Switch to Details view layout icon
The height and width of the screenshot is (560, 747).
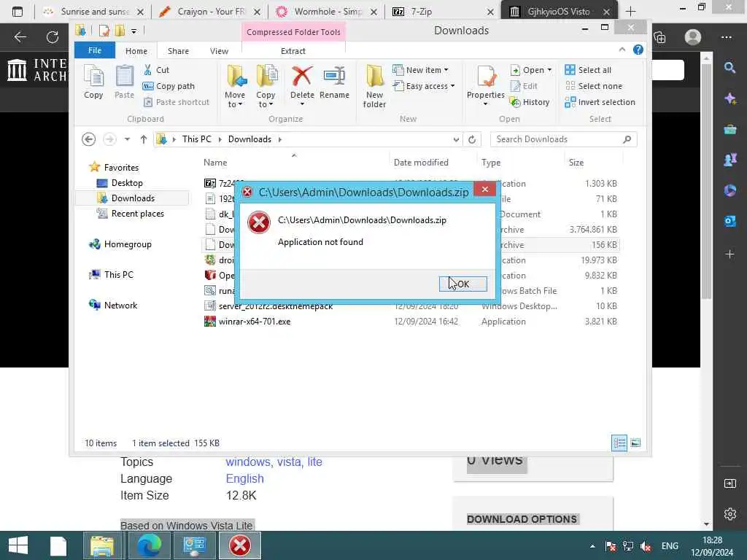click(x=619, y=443)
